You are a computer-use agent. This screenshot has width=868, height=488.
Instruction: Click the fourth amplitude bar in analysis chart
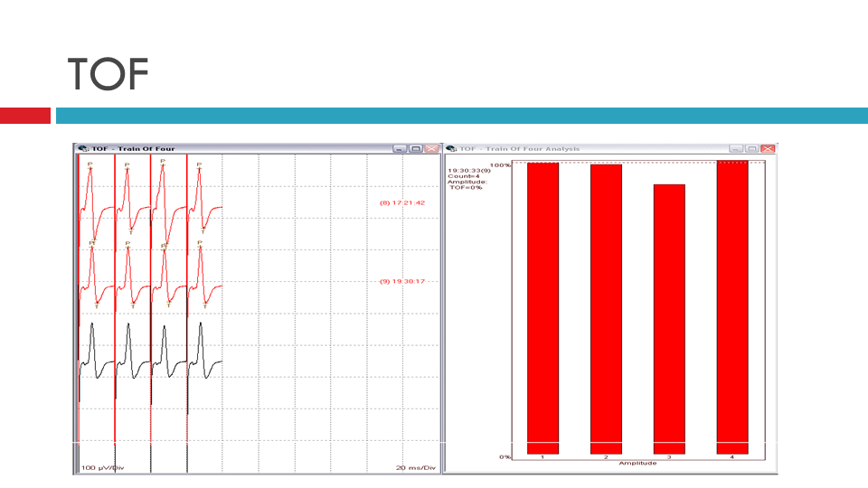(x=732, y=307)
